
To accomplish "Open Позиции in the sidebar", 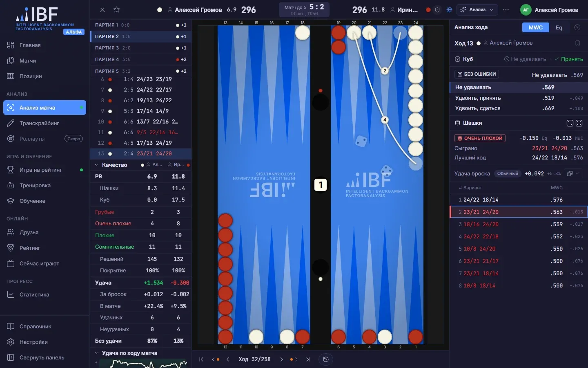I will (x=45, y=76).
